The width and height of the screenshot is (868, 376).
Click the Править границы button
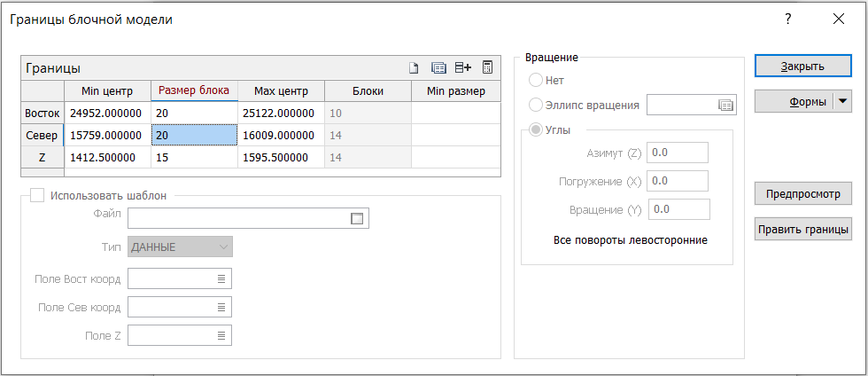click(x=802, y=229)
